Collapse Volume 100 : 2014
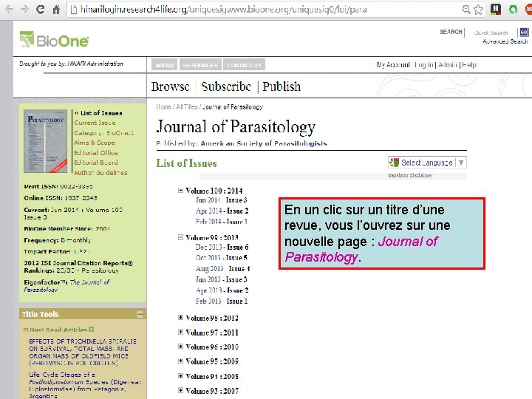Screen dimensions: 532x399 tap(181, 191)
